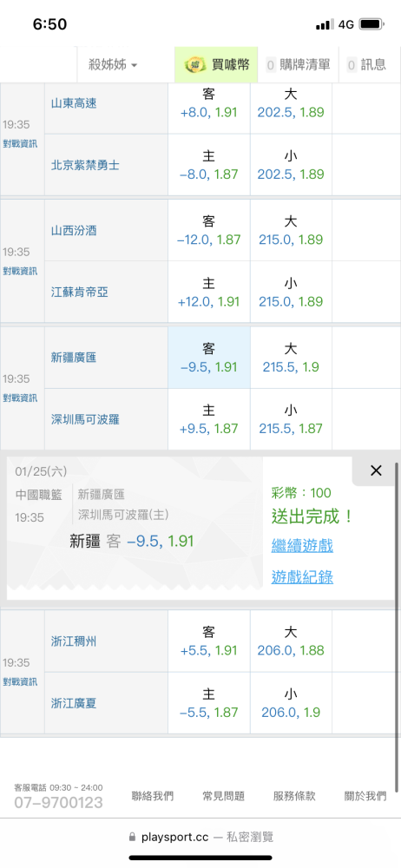Select 大 215.5, 1.9 over bet
401x868 pixels.
click(x=291, y=358)
